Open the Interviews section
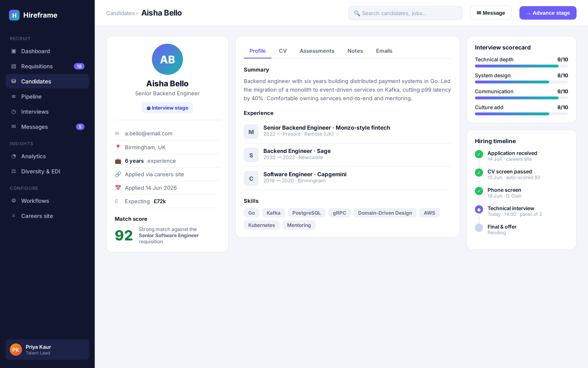 point(47,112)
